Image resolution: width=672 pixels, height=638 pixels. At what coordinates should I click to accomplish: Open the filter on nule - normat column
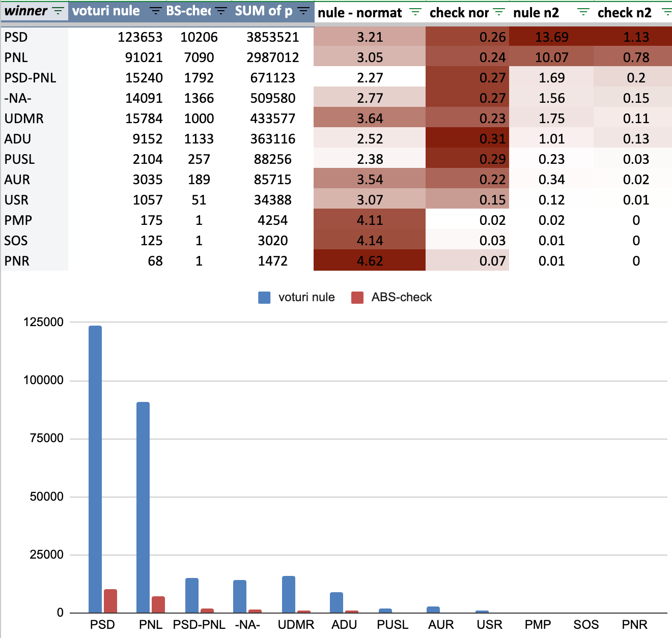(415, 12)
